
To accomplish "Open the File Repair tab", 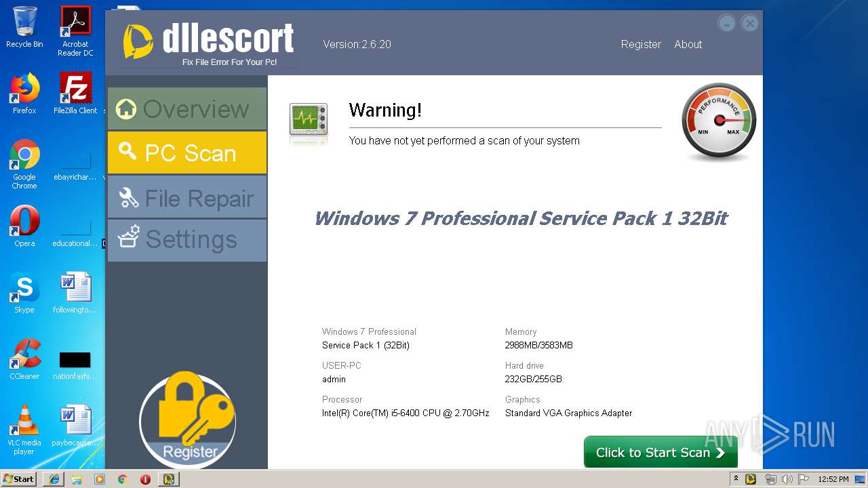I will tap(186, 197).
